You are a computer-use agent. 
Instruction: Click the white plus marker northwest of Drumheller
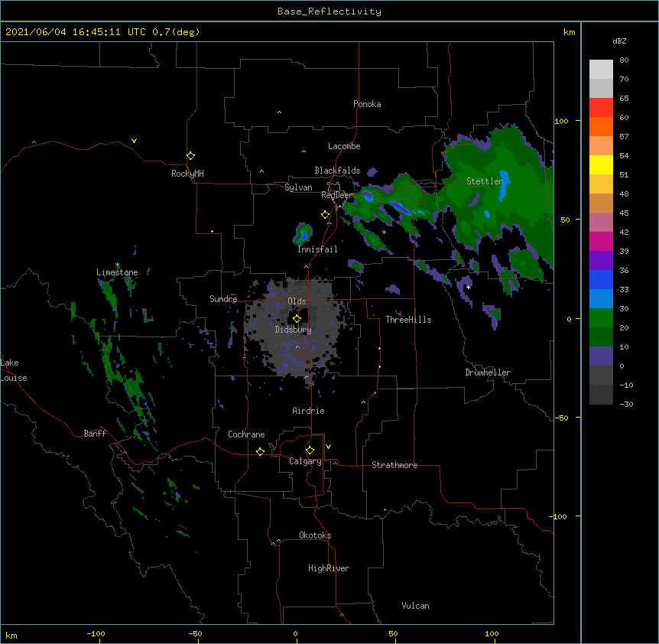click(x=468, y=287)
